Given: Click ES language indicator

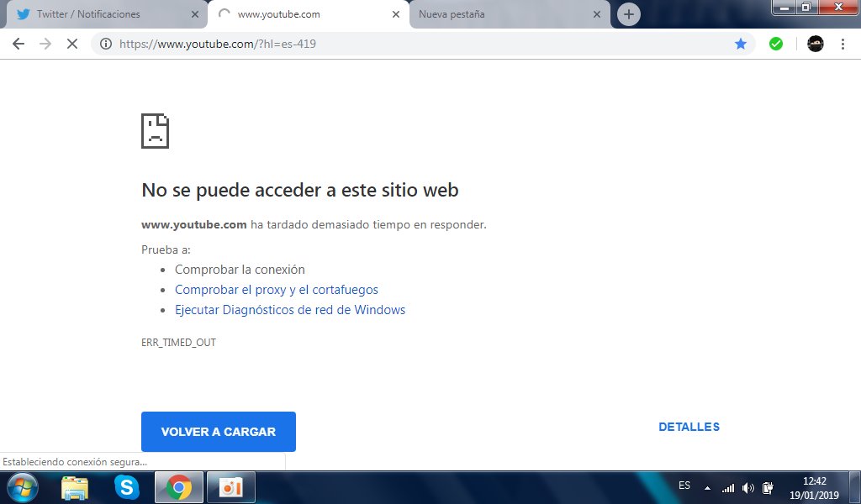Looking at the screenshot, I should 684,486.
